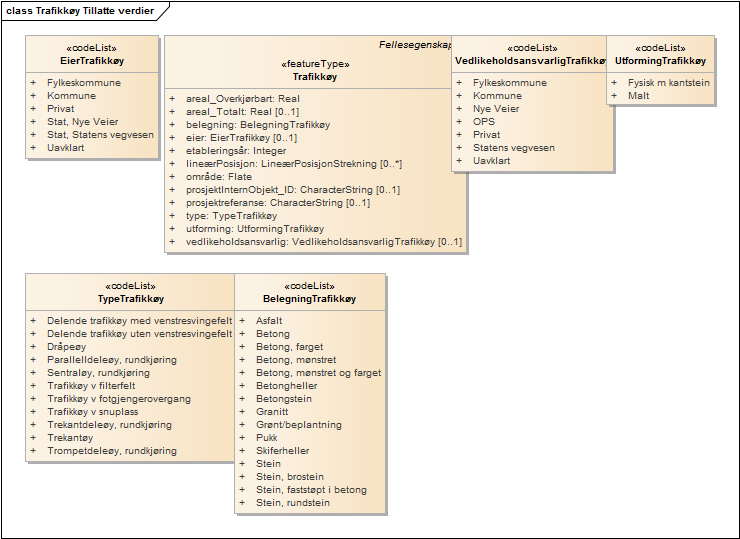The image size is (740, 539).
Task: Select Statens vegvesen in VedlikeholdsansvarligTrafikkøy list
Action: coord(513,148)
